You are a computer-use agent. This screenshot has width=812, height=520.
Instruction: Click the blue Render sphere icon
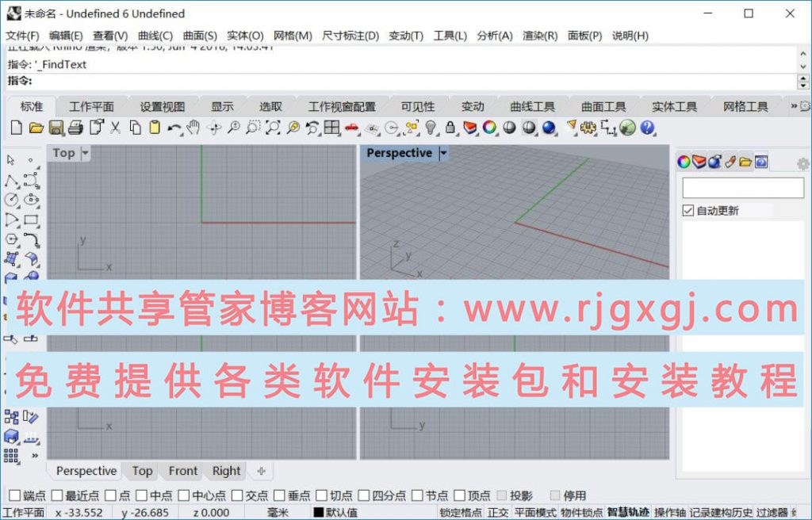(549, 128)
